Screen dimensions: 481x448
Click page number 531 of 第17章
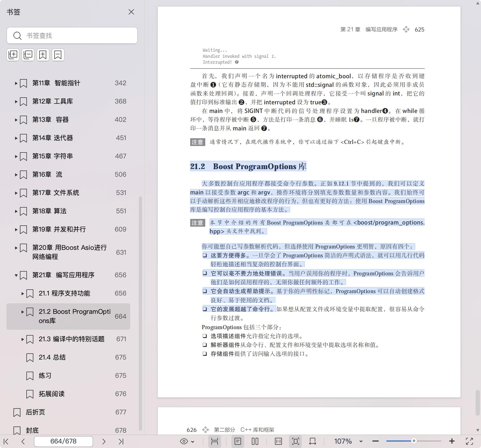[x=121, y=193]
